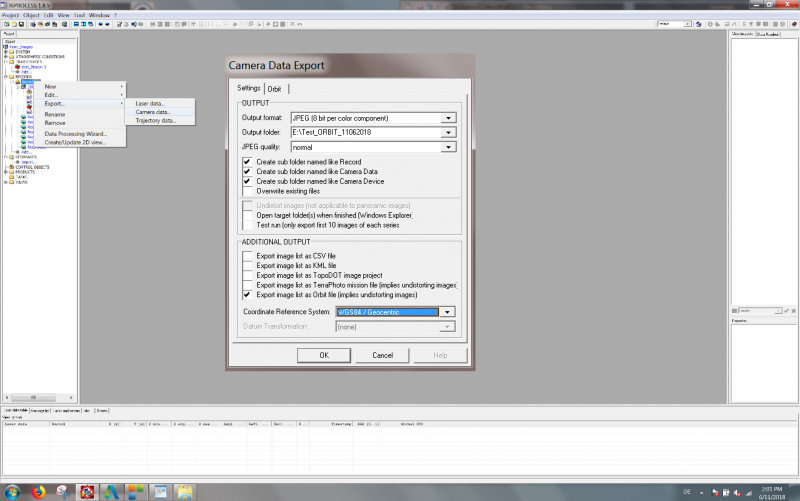Cancel the Camera Data Export dialog

pos(382,355)
